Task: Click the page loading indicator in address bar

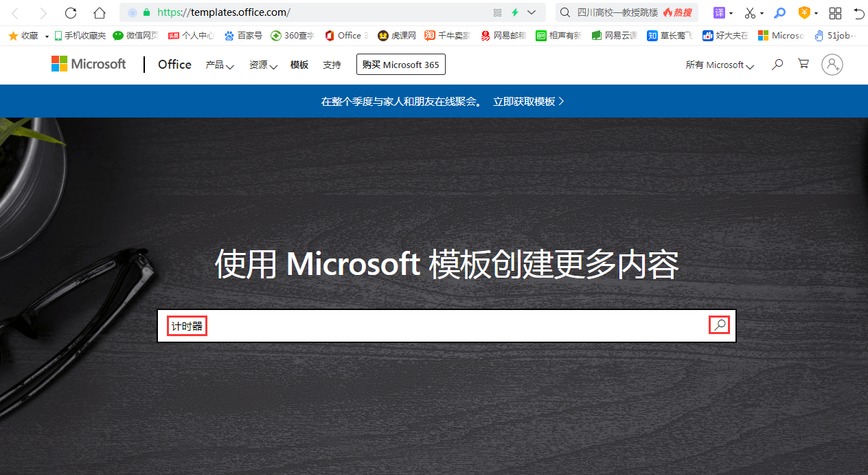Action: [x=133, y=12]
